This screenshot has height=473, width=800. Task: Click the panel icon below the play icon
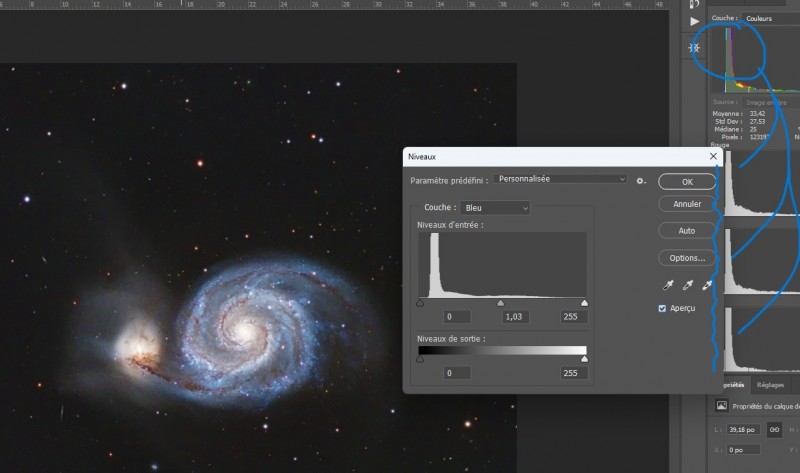click(x=694, y=48)
